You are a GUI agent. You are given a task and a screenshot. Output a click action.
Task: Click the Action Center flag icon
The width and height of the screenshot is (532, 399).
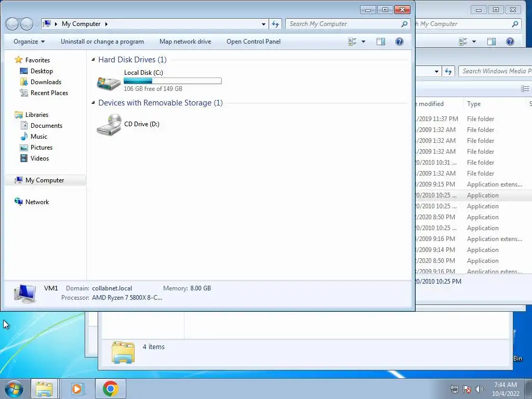click(467, 389)
